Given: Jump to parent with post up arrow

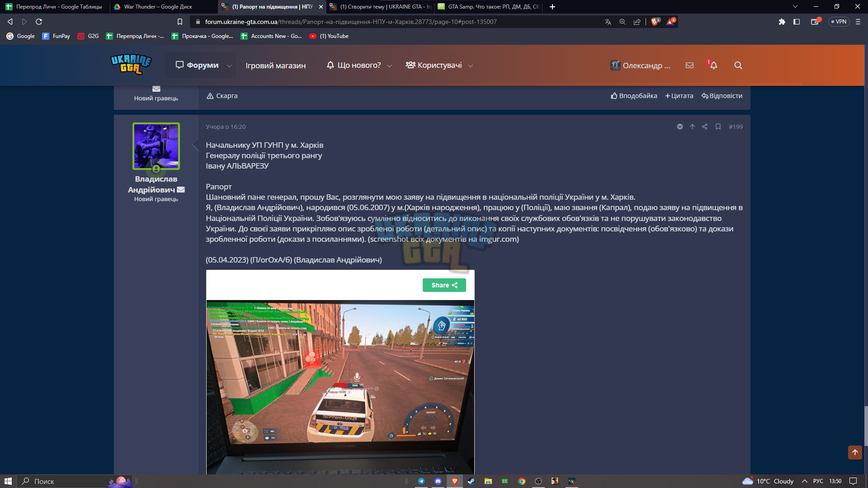Looking at the screenshot, I should click(692, 127).
